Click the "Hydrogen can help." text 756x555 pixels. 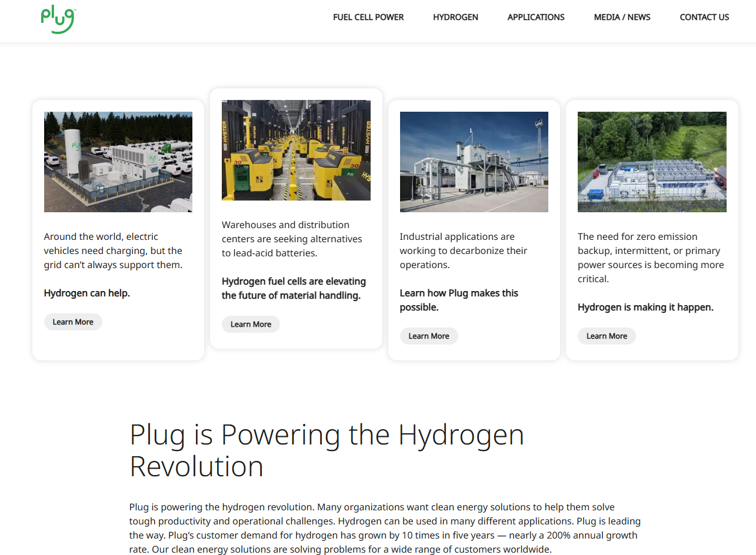click(x=87, y=293)
